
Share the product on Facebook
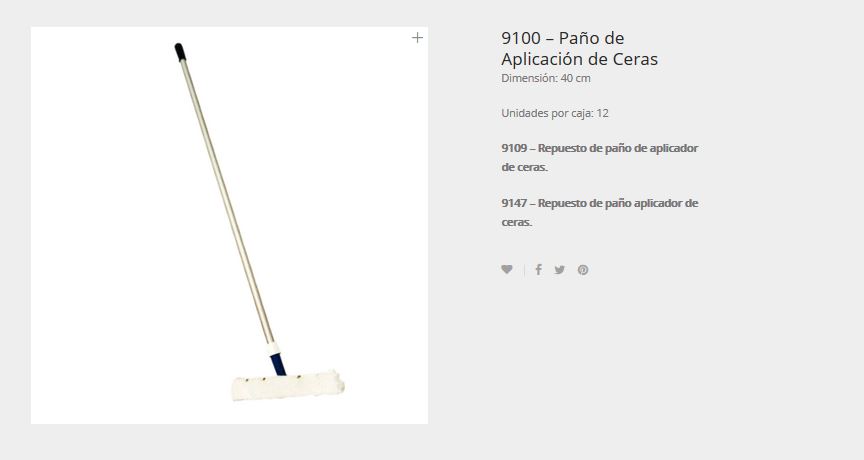(x=538, y=269)
